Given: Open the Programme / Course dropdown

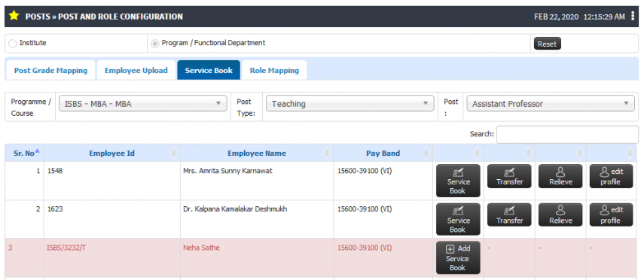Looking at the screenshot, I should click(x=143, y=103).
